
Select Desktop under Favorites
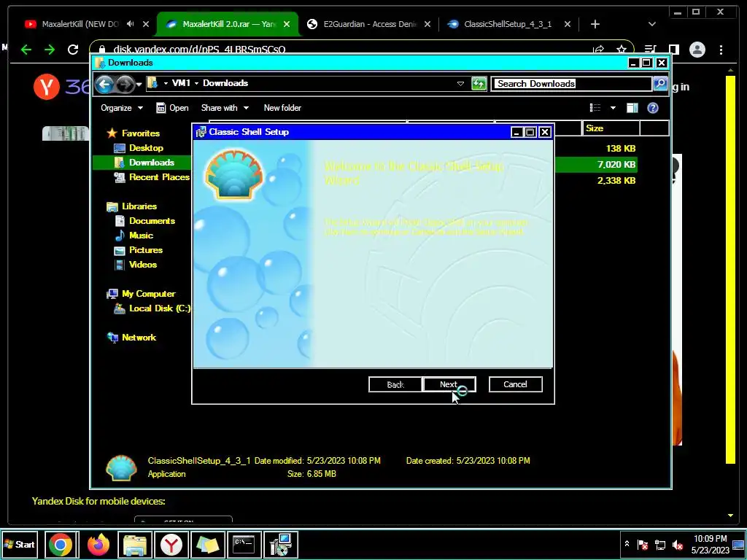(x=146, y=148)
